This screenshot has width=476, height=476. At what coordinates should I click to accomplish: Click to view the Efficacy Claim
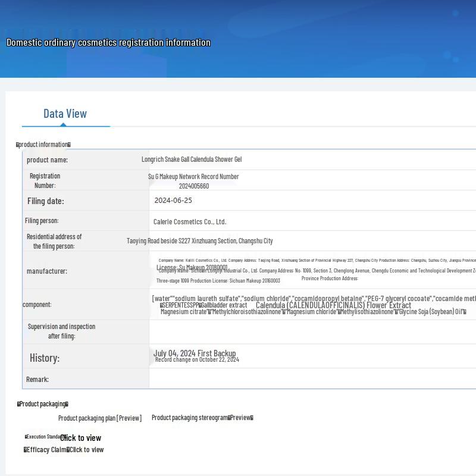(x=87, y=450)
